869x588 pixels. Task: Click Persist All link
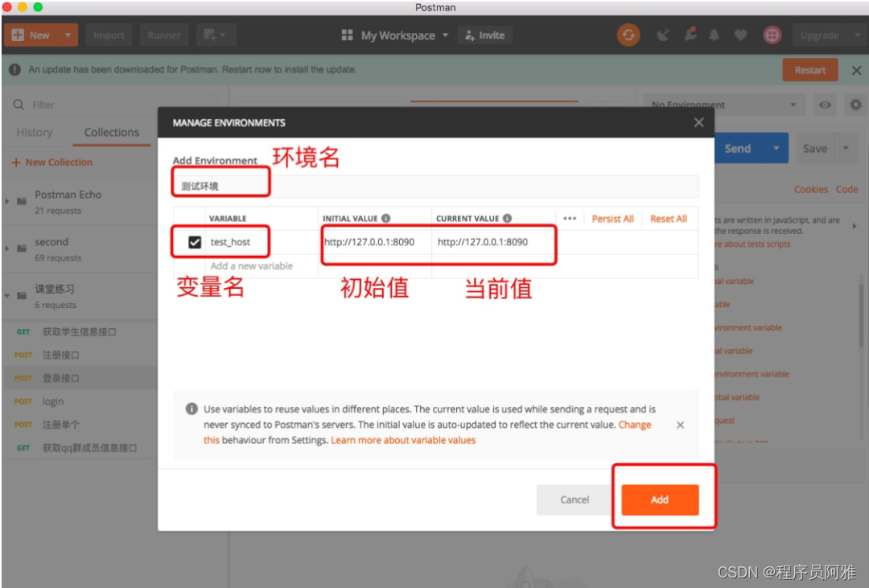coord(612,219)
